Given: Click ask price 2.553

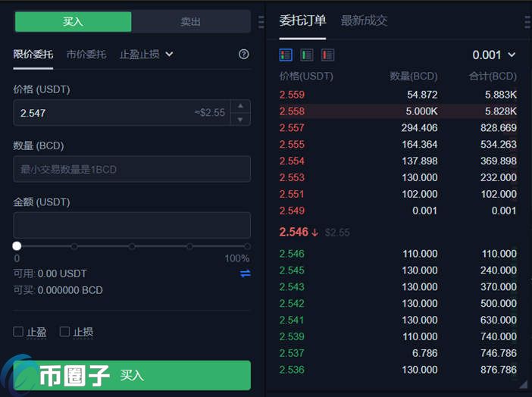Looking at the screenshot, I should coord(292,177).
